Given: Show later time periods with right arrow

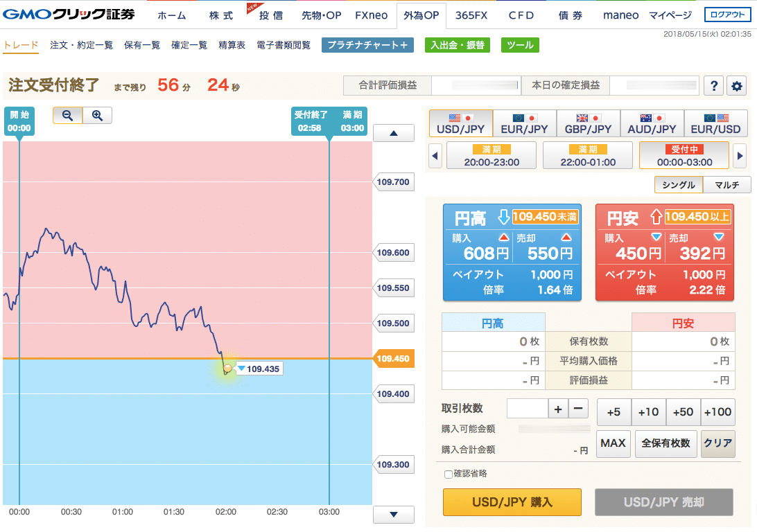Looking at the screenshot, I should click(x=738, y=156).
